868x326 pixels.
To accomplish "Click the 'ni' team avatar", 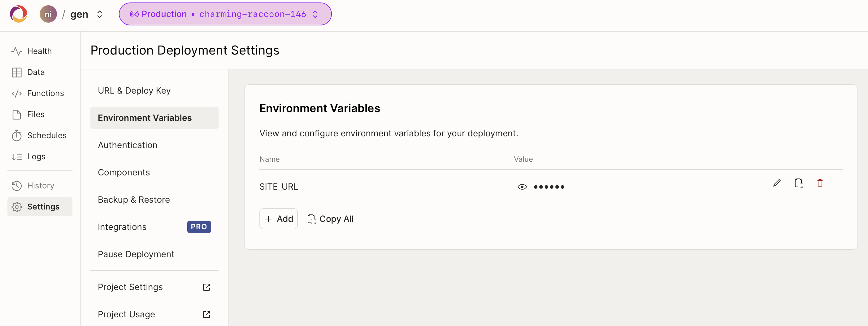I will point(48,14).
